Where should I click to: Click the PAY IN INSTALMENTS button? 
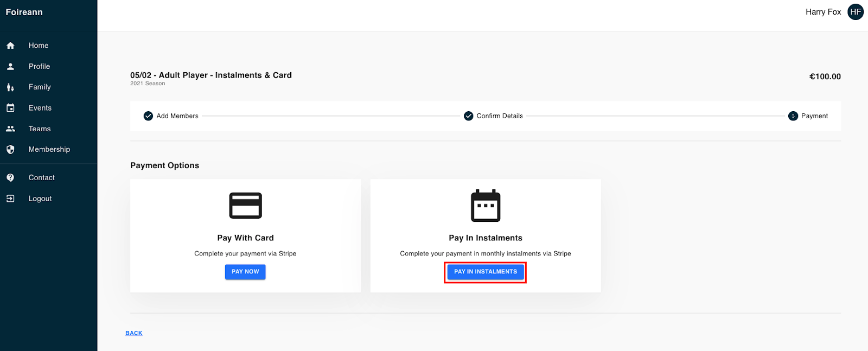486,272
